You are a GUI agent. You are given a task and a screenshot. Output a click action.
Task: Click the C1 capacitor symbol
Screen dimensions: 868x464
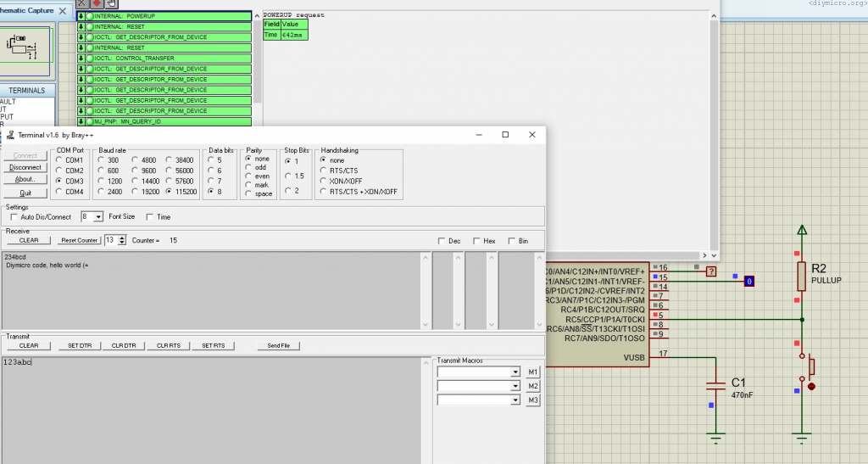[717, 386]
